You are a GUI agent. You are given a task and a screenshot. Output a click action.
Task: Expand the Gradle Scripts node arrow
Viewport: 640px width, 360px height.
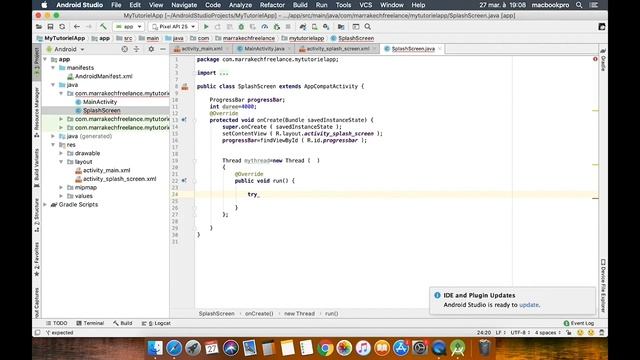45,204
